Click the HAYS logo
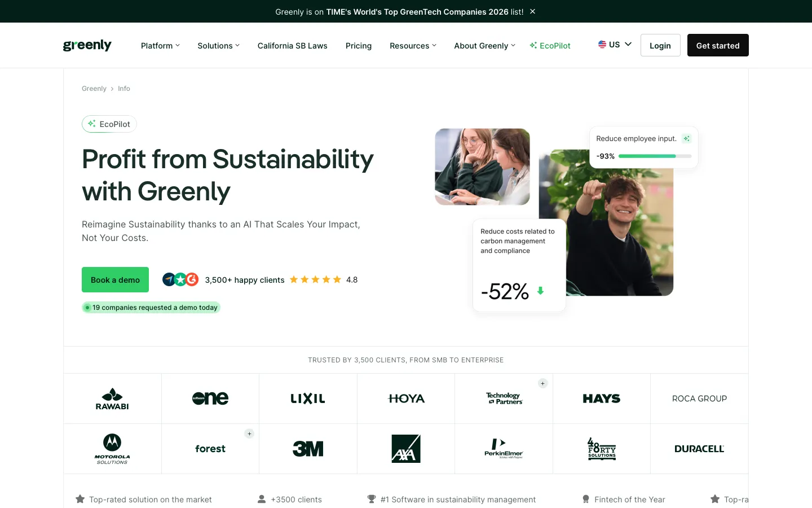Viewport: 812px width, 508px height. (602, 398)
